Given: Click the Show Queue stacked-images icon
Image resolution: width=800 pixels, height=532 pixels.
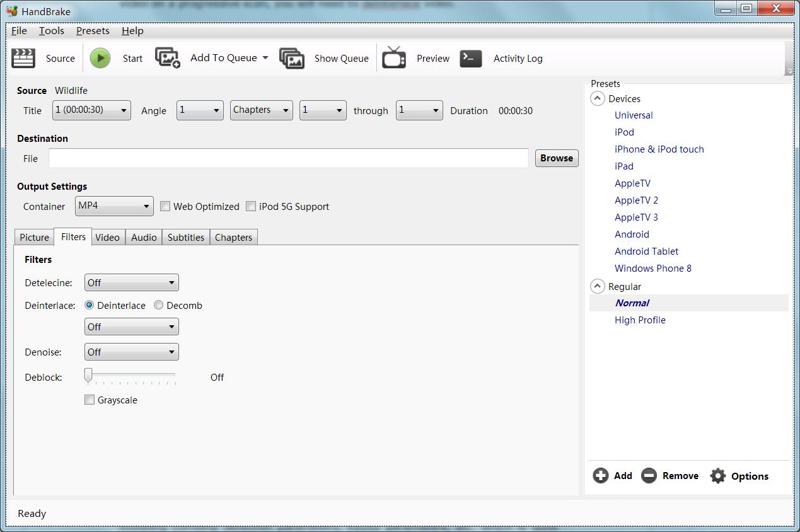Looking at the screenshot, I should 292,58.
